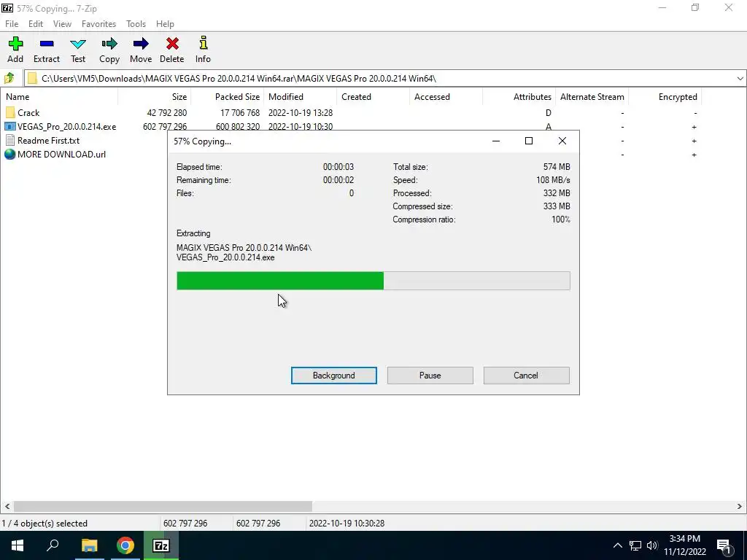Open the Help menu
This screenshot has width=747, height=560.
(165, 24)
